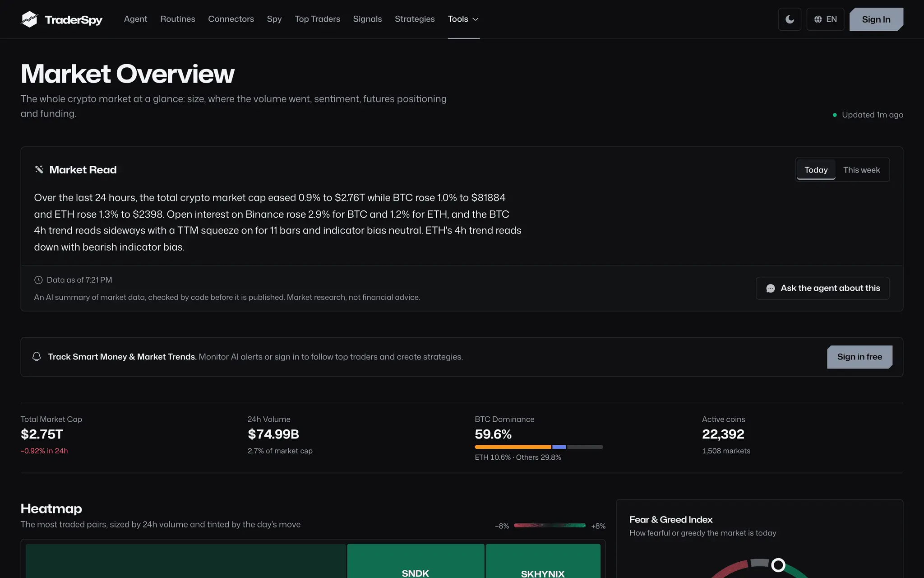924x578 pixels.
Task: Click the bell alert icon
Action: pyautogui.click(x=37, y=357)
